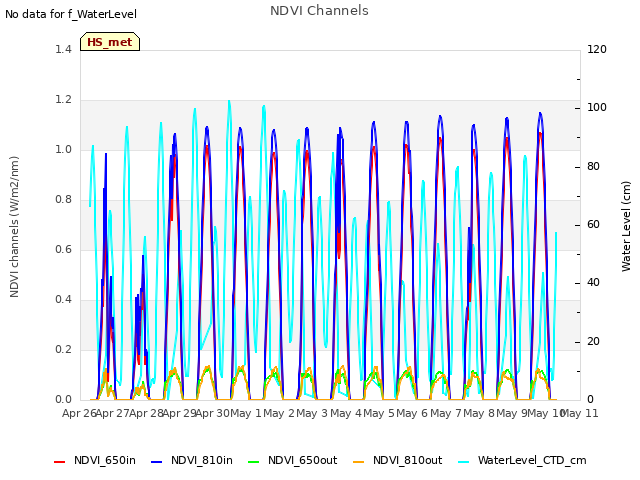Screen dimensions: 640x480
Task: Click the 0.4 left axis tick label
Action: point(63,300)
